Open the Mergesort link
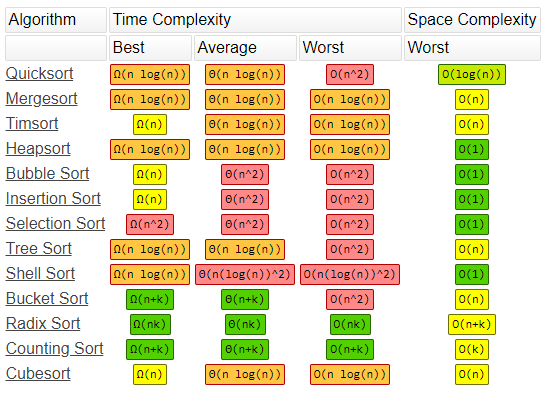Viewport: 546px width, 397px height. pyautogui.click(x=41, y=99)
